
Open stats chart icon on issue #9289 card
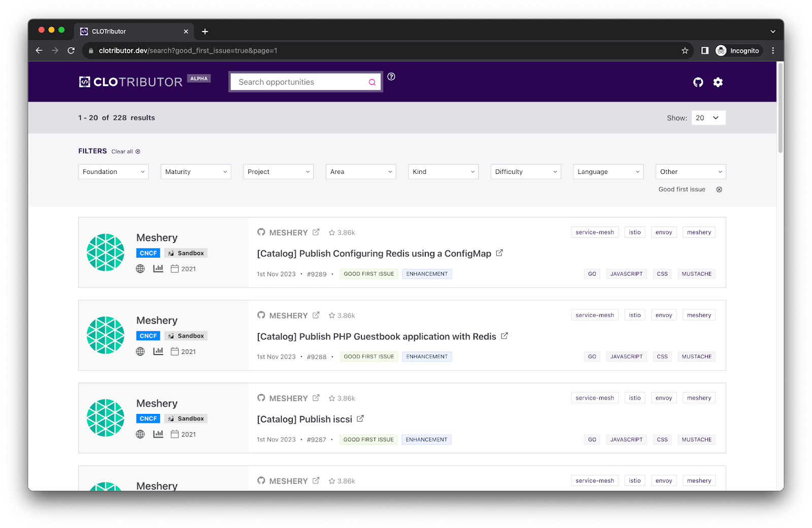click(x=158, y=268)
